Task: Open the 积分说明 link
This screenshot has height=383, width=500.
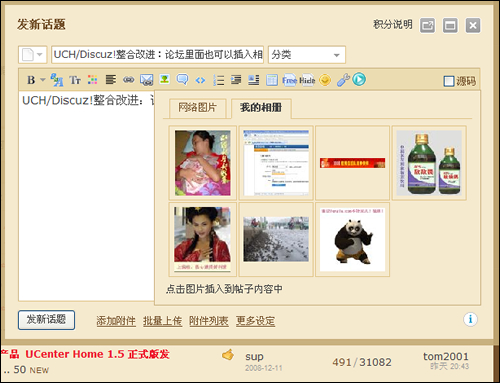Action: point(393,25)
